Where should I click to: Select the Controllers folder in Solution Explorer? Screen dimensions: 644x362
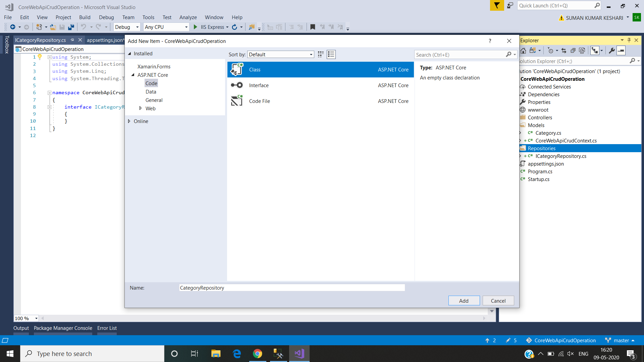pos(540,118)
